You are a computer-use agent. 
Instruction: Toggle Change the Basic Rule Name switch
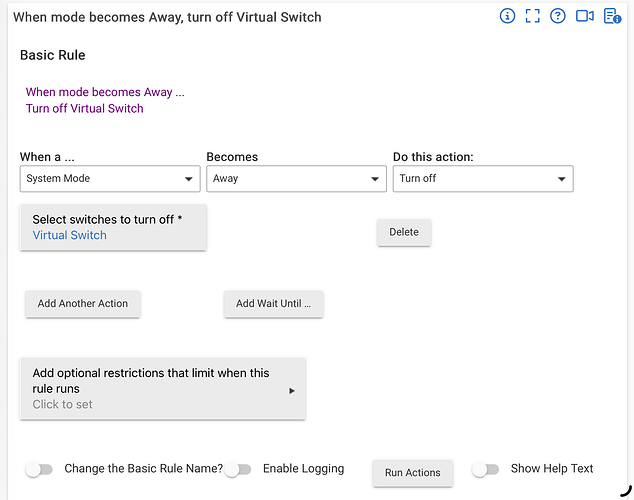coord(39,469)
